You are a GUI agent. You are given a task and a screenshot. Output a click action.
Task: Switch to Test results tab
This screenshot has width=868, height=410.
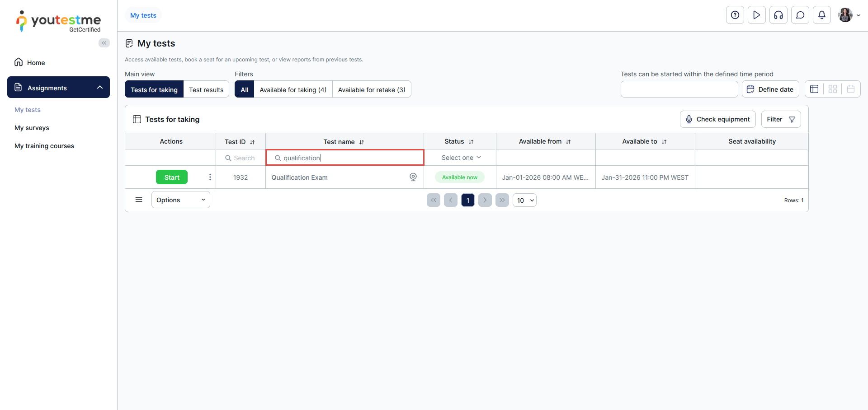coord(206,89)
